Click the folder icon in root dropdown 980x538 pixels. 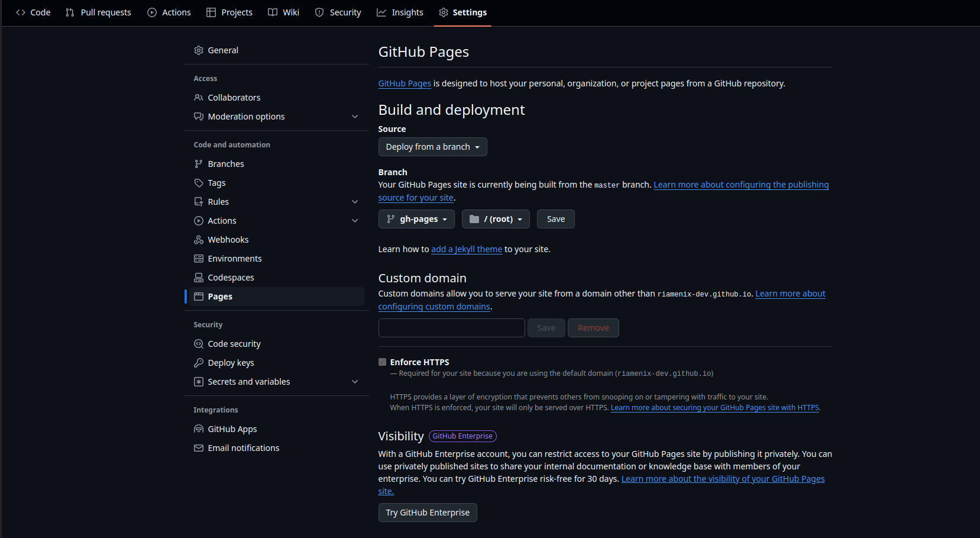[474, 219]
